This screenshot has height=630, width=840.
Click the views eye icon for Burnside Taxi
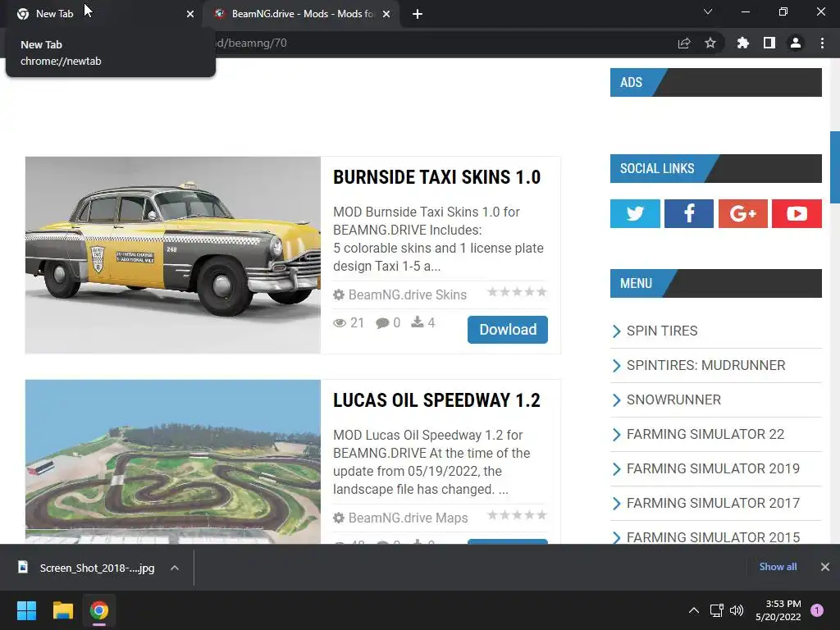339,323
